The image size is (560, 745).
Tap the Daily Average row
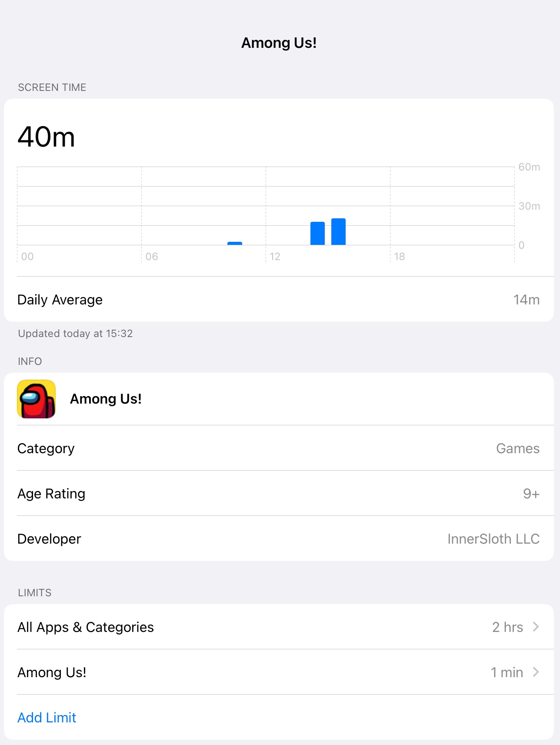[x=279, y=300]
